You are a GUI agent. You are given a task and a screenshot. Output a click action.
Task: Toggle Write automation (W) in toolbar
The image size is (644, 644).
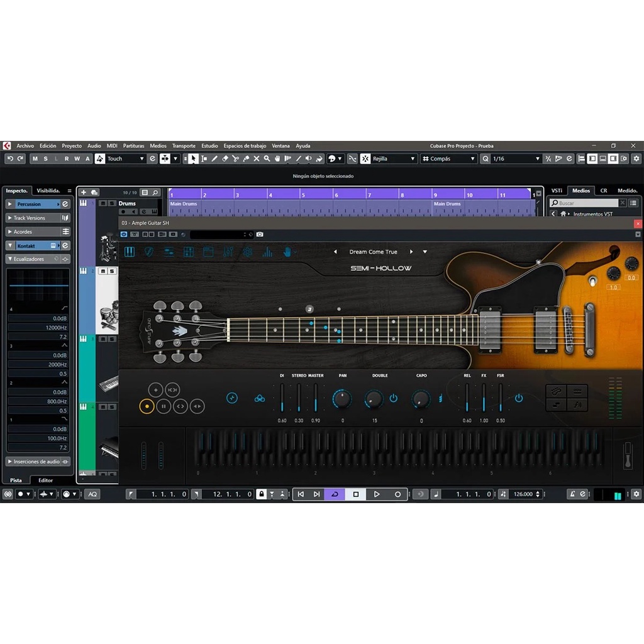point(77,158)
